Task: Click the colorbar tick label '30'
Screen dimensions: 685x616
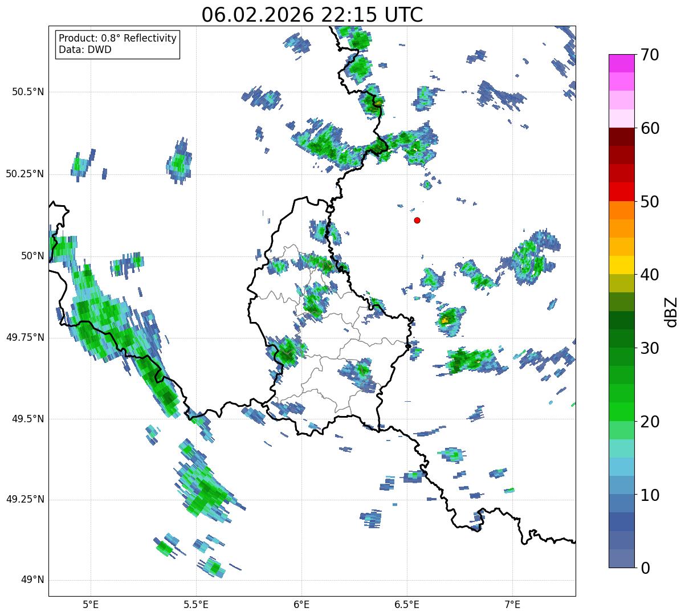Action: pos(649,348)
